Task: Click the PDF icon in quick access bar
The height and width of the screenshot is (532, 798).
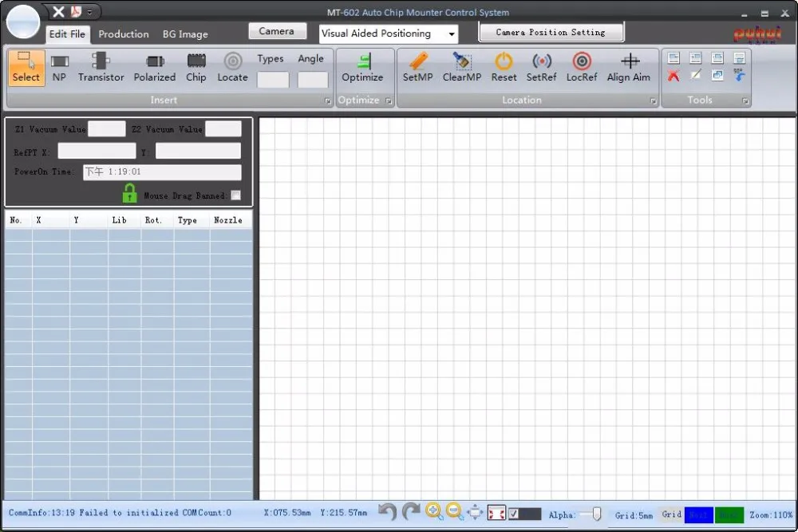Action: coord(77,11)
